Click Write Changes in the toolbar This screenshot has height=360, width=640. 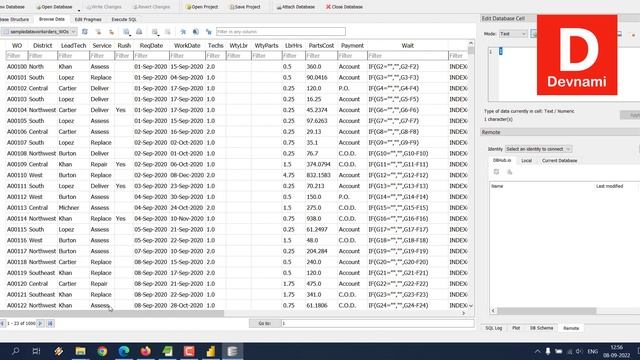[x=104, y=7]
